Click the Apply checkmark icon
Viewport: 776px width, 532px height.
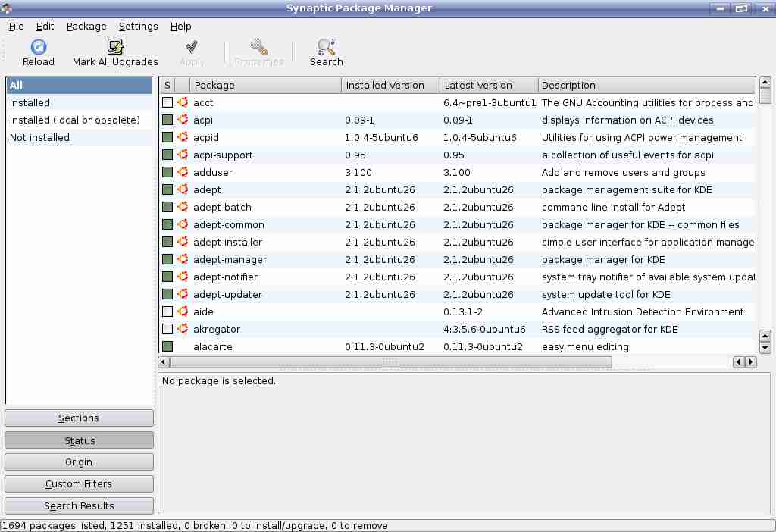click(x=192, y=47)
